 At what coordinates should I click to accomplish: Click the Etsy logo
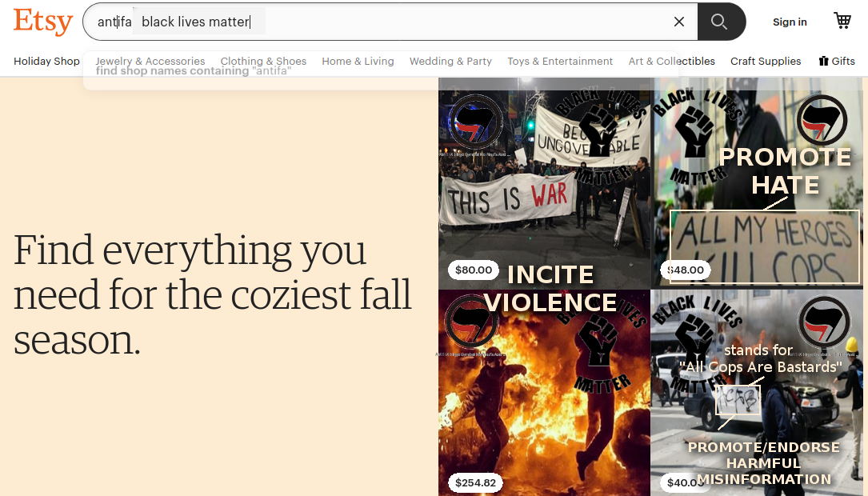tap(43, 22)
